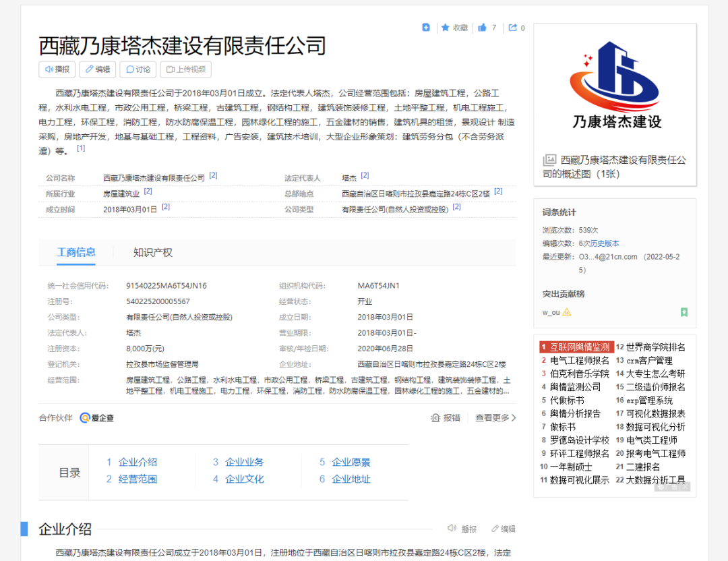Jump to 企业介绍 in the catalog
728x561 pixels.
click(x=138, y=462)
